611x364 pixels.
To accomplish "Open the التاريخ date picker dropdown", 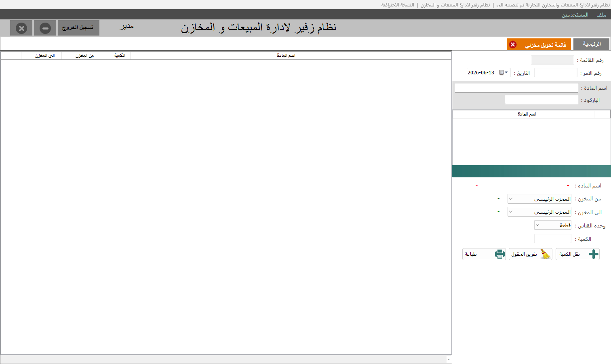I will (x=506, y=73).
